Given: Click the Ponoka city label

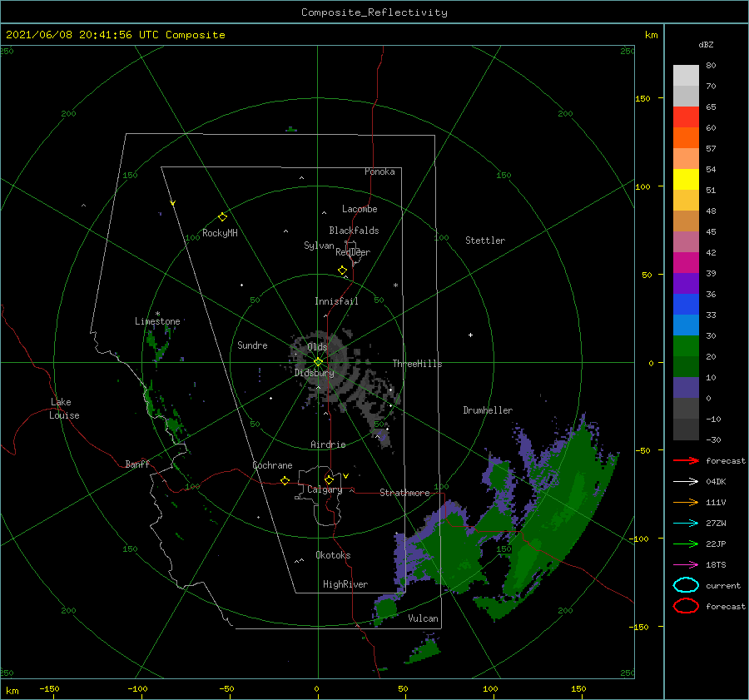Looking at the screenshot, I should coord(379,171).
